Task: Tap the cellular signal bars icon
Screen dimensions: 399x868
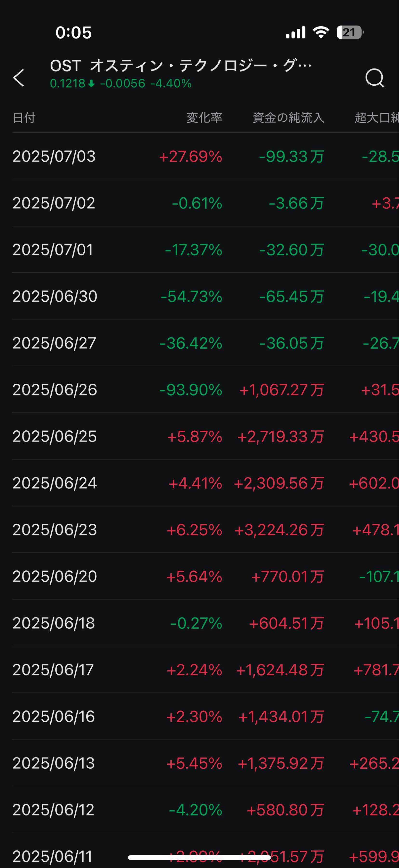Action: click(x=295, y=33)
